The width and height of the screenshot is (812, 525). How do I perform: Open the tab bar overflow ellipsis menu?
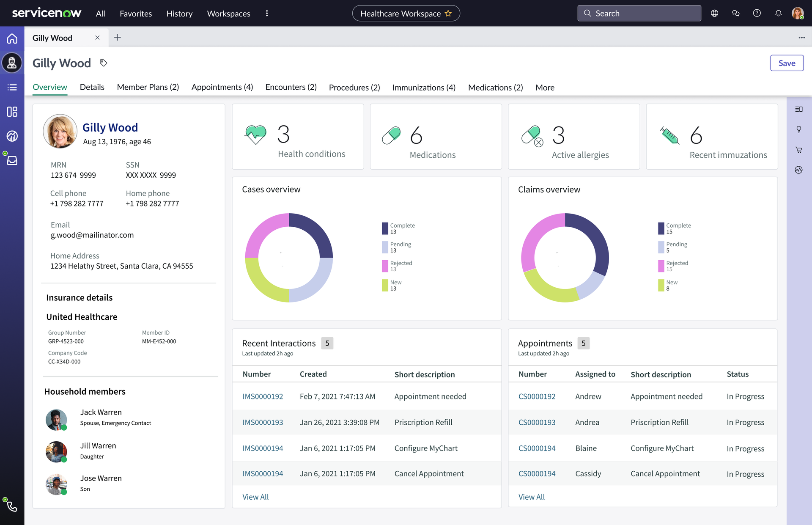click(801, 38)
